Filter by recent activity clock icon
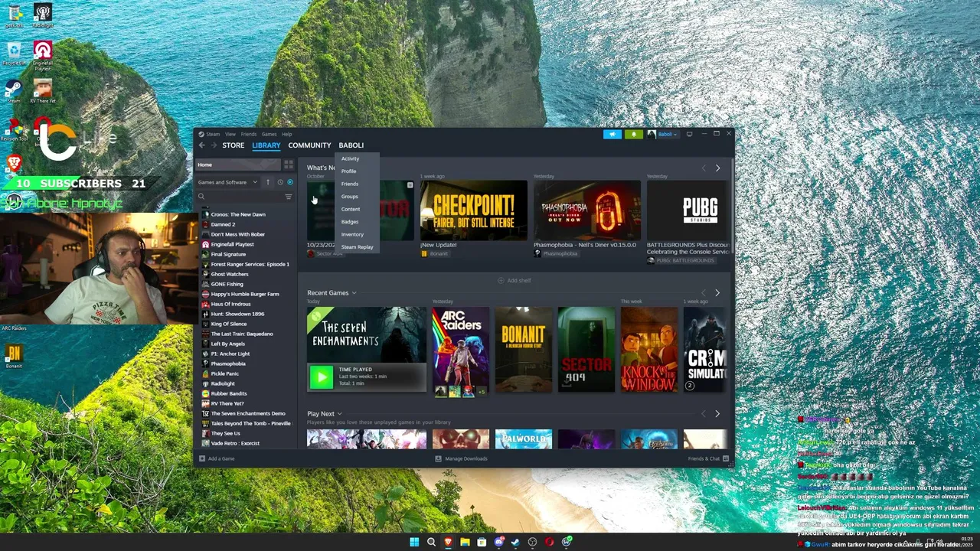The height and width of the screenshot is (551, 980). (x=280, y=182)
